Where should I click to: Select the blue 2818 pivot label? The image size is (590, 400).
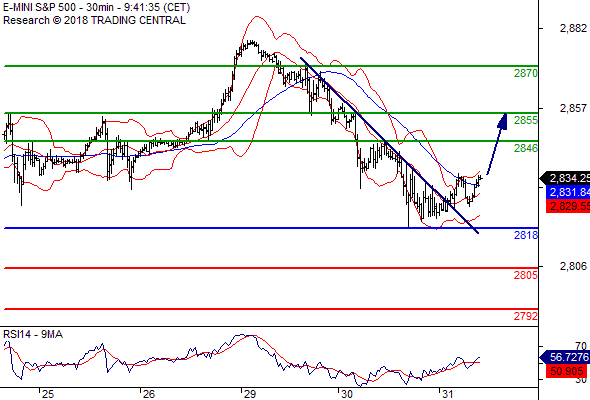tap(526, 235)
